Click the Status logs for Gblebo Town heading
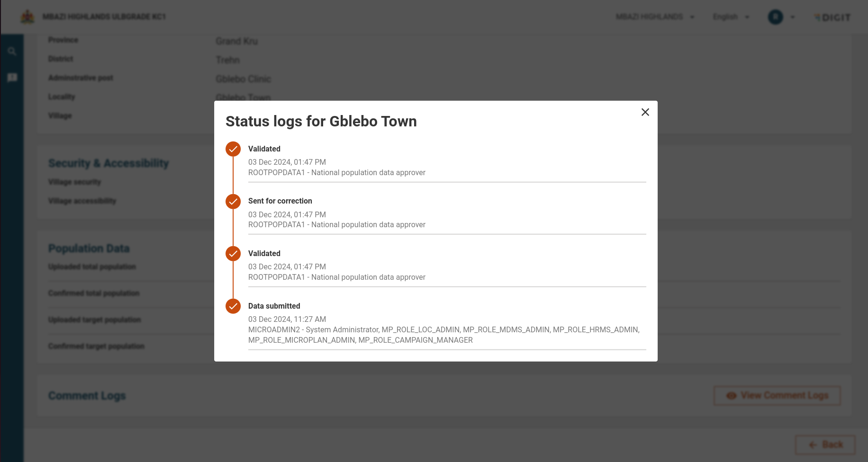The height and width of the screenshot is (462, 868). (321, 122)
